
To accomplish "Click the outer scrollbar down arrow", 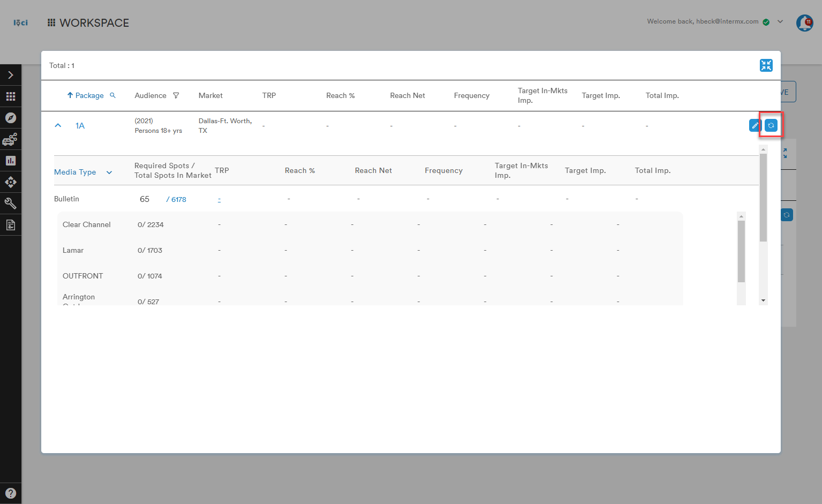I will tap(764, 300).
